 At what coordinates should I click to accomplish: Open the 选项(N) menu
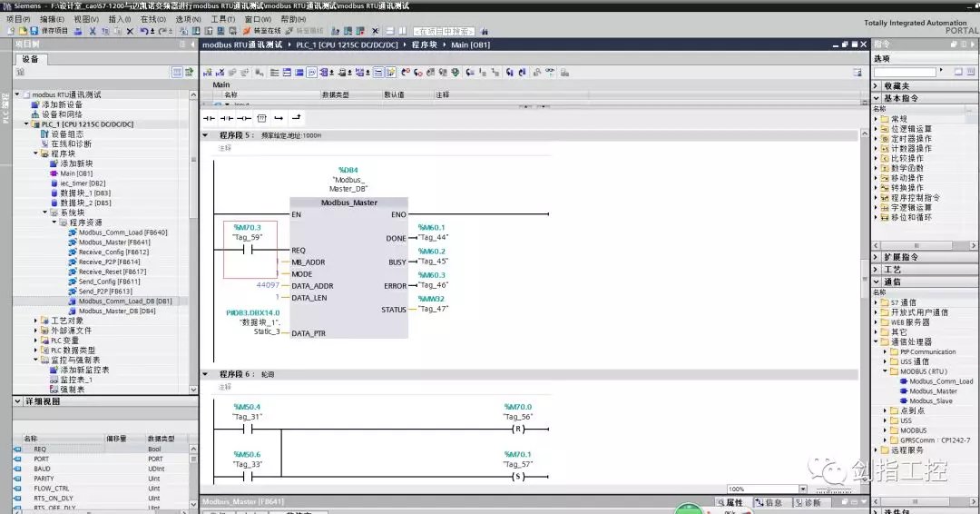tap(188, 18)
